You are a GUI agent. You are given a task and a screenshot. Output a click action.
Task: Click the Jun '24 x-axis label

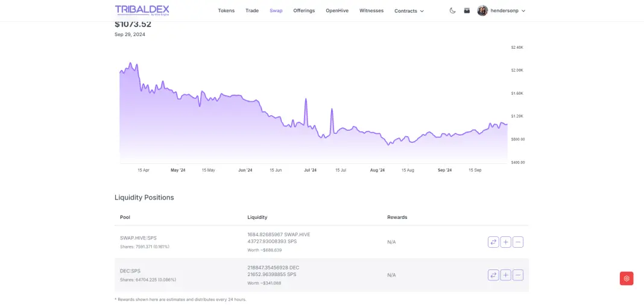[x=245, y=170]
